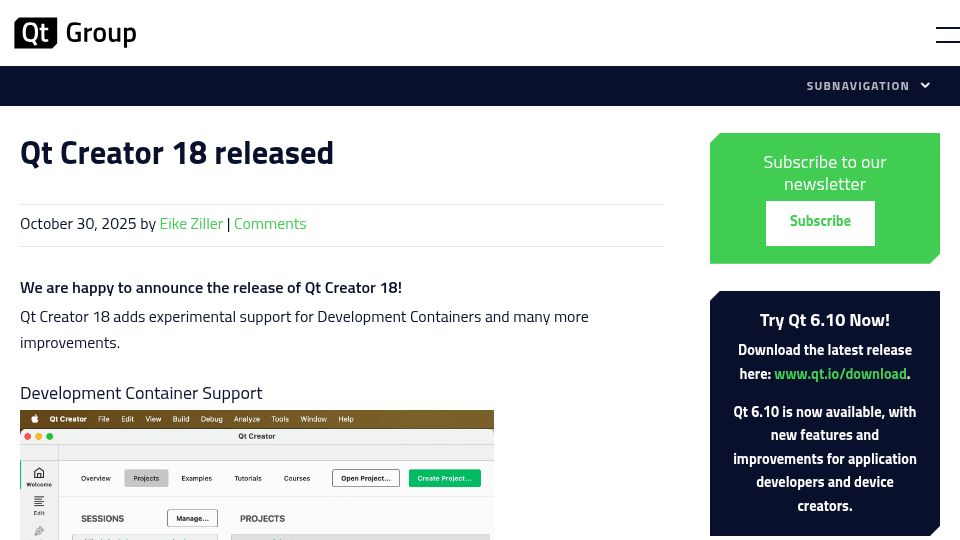This screenshot has height=540, width=960.
Task: Open Tools menu in screenshot
Action: click(x=280, y=419)
